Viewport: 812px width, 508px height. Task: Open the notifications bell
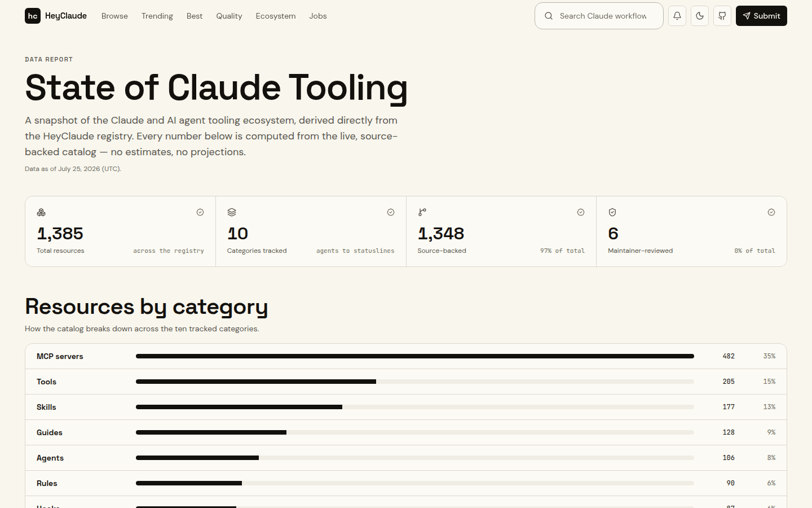pos(677,16)
